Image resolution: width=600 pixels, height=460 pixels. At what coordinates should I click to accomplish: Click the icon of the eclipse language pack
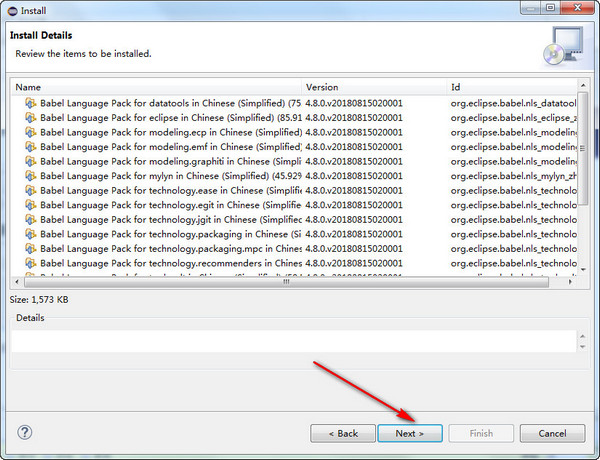click(31, 118)
